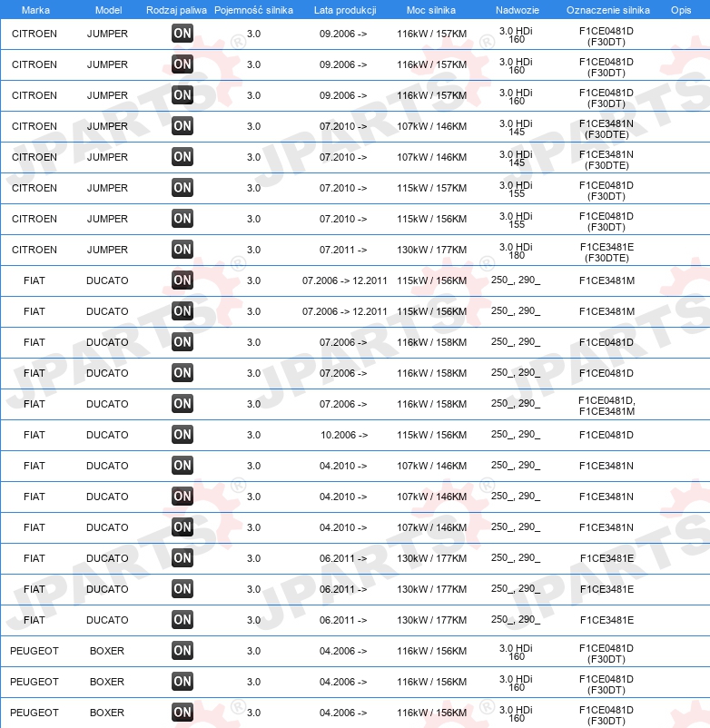Click the 3.0 HDi 180 body cell
710x728 pixels.
click(516, 251)
